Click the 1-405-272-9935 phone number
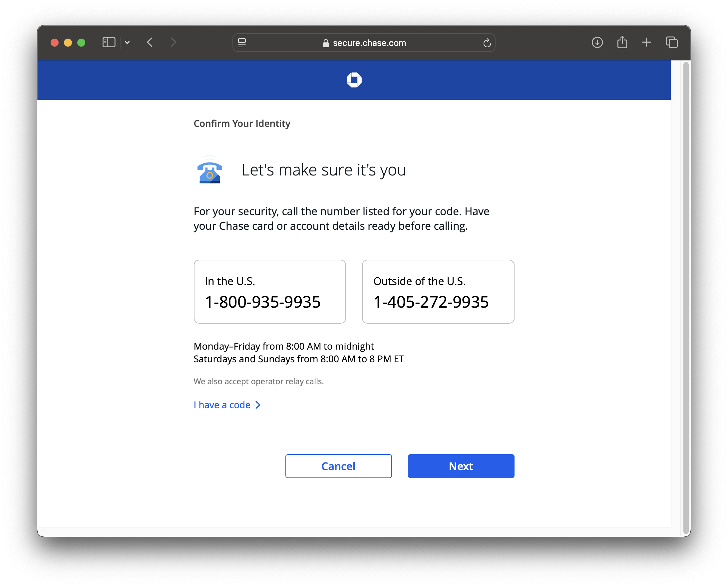The height and width of the screenshot is (586, 728). [431, 302]
